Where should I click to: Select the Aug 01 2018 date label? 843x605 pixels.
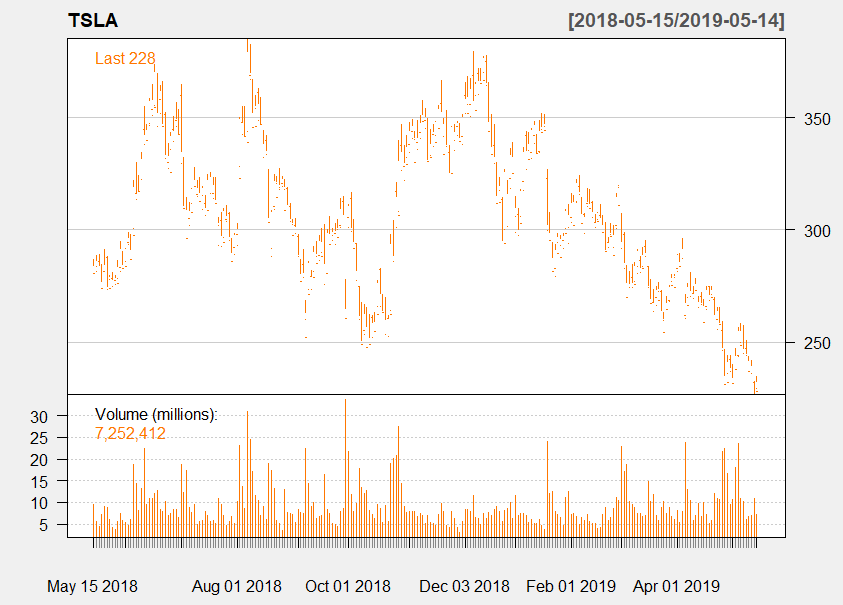click(237, 586)
